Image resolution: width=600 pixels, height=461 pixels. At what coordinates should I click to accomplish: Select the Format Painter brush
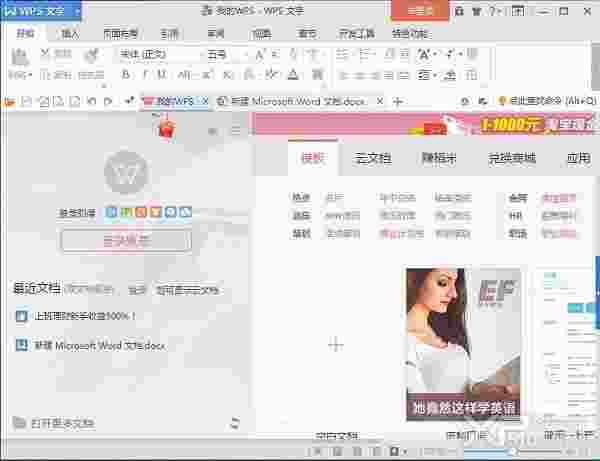click(x=91, y=56)
